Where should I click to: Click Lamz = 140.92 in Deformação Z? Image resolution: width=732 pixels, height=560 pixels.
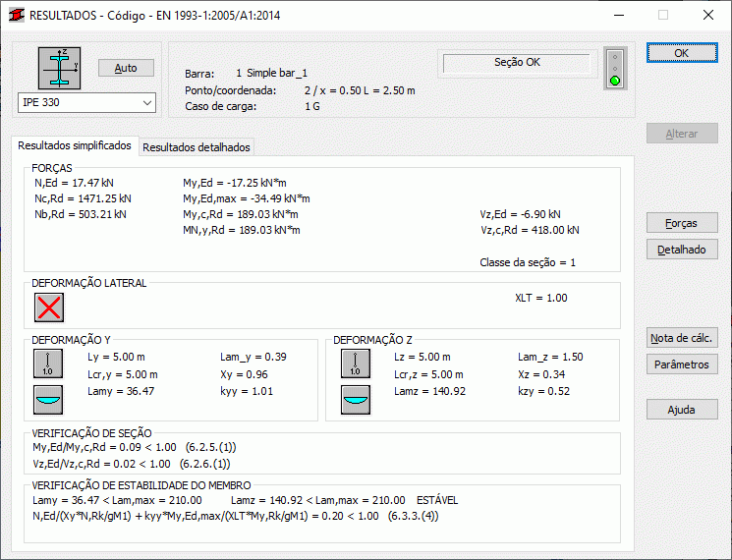(429, 392)
